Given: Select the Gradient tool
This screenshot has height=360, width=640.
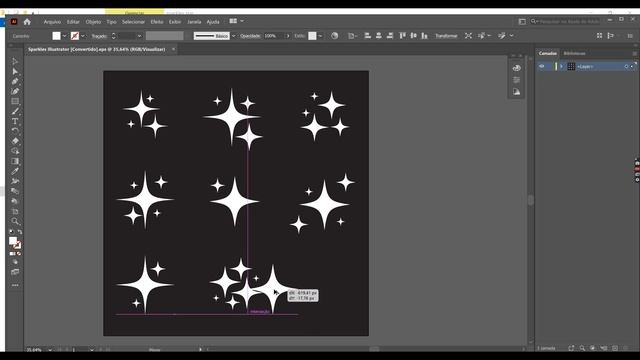Looking at the screenshot, I should pos(15,161).
